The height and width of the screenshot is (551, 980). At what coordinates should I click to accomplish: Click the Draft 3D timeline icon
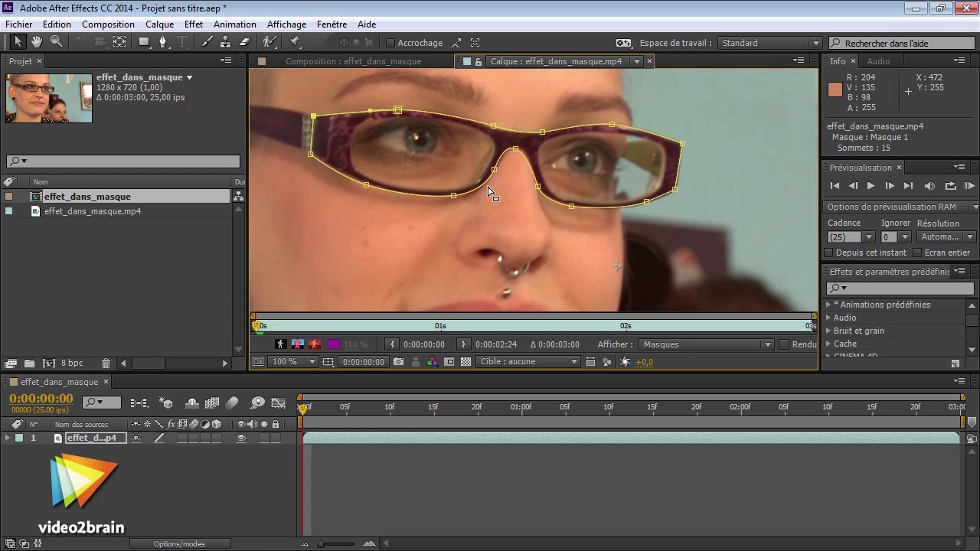point(165,403)
